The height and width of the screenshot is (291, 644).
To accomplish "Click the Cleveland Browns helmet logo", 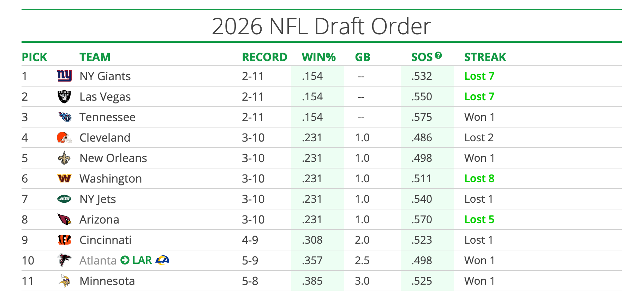I will pos(64,137).
